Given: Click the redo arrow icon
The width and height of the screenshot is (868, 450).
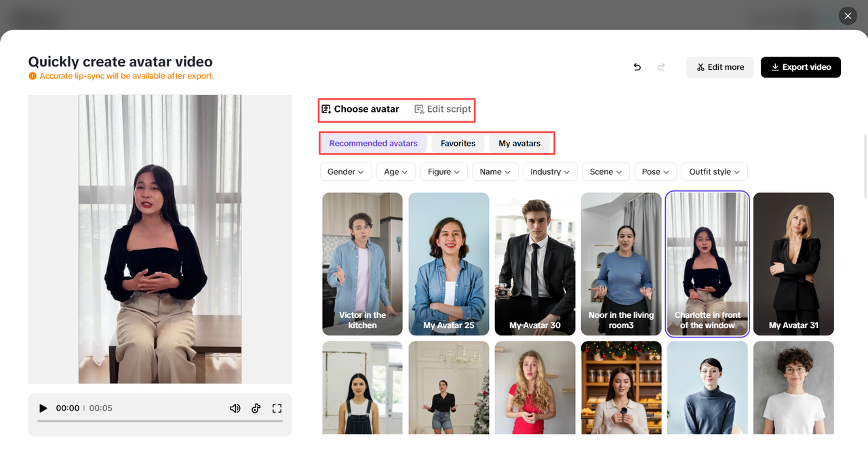Looking at the screenshot, I should [x=661, y=67].
